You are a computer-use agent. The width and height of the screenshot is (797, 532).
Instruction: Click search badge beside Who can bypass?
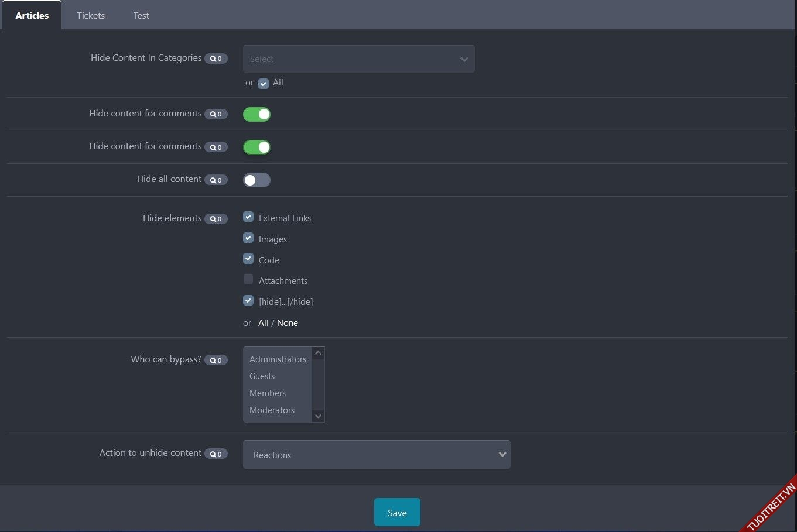point(216,361)
